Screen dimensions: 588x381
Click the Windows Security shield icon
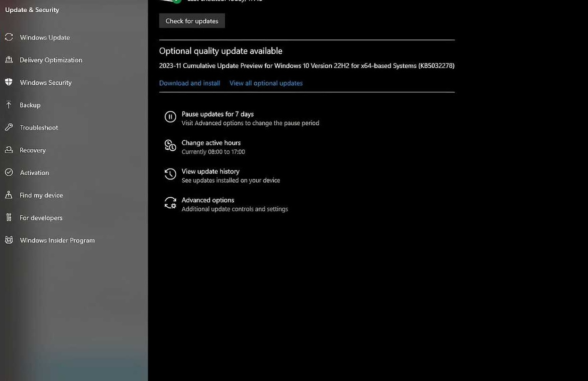point(8,82)
